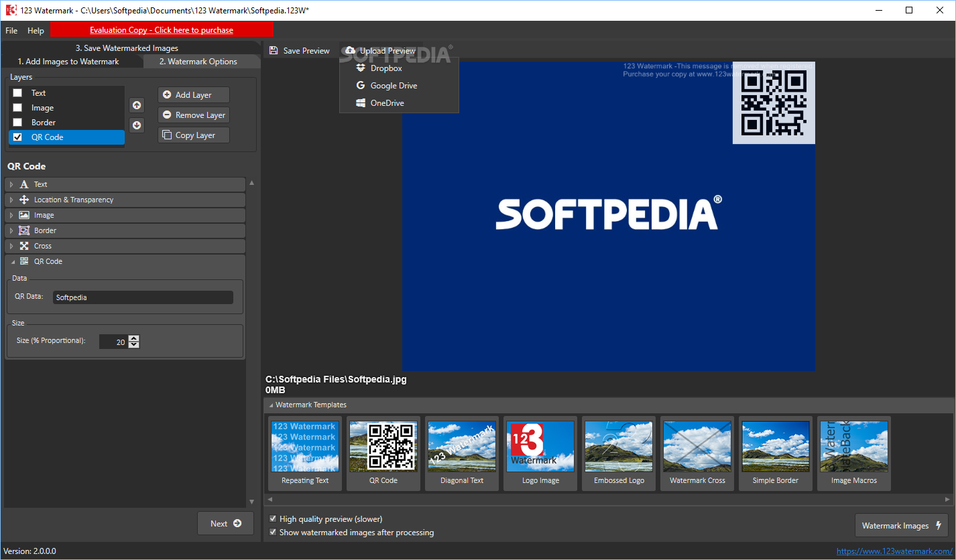Click the Upload Preview cloud icon
The image size is (956, 560).
tap(351, 50)
